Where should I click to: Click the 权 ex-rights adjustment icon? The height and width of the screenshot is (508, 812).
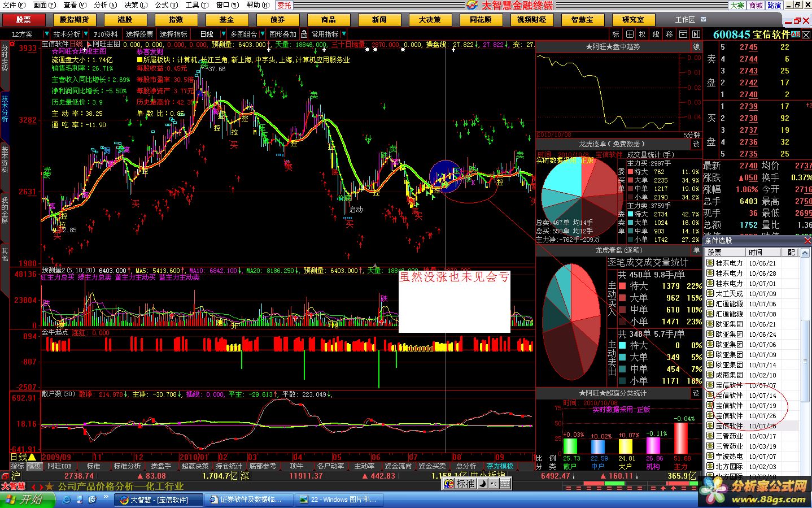click(643, 34)
